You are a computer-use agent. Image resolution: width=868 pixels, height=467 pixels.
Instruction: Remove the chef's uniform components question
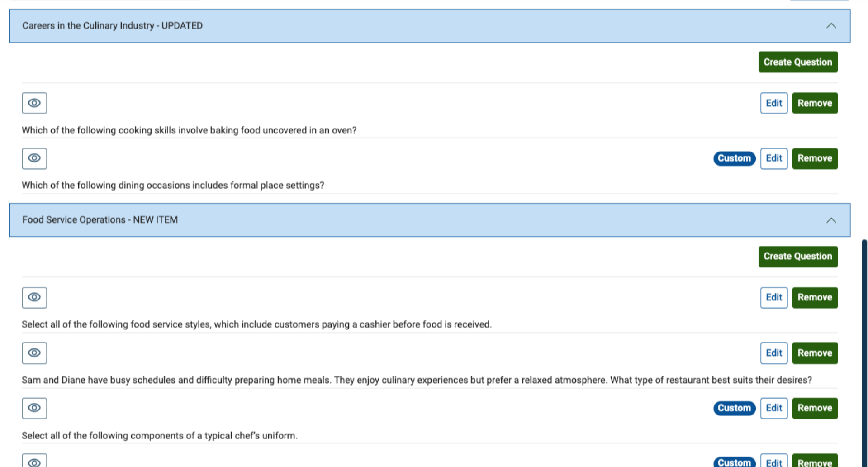click(815, 408)
